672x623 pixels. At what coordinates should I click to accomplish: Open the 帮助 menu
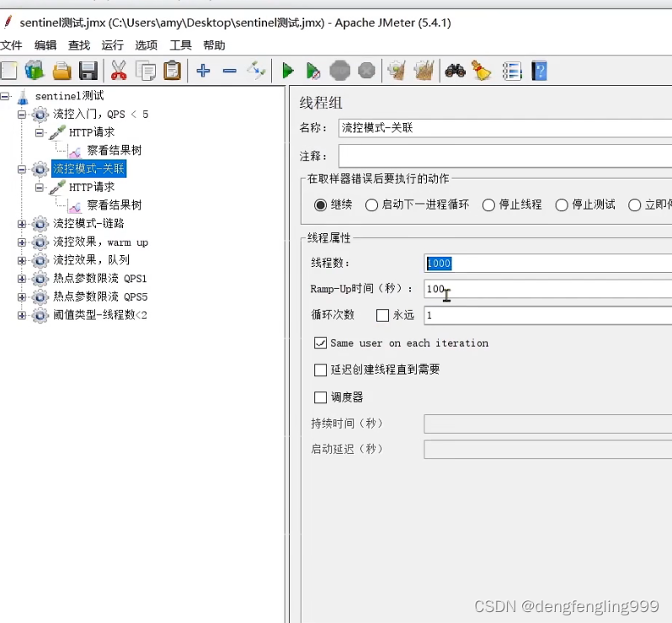click(214, 45)
